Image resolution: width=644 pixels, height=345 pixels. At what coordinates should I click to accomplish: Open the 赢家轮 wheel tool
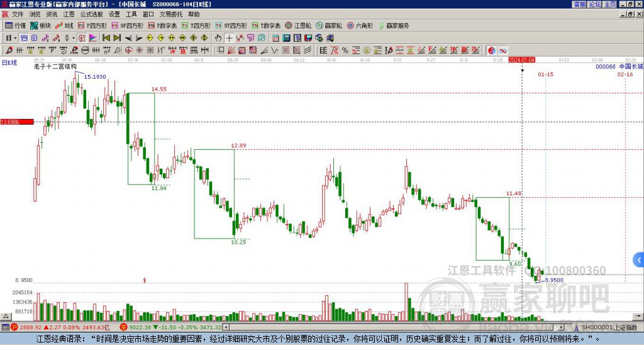coord(329,25)
